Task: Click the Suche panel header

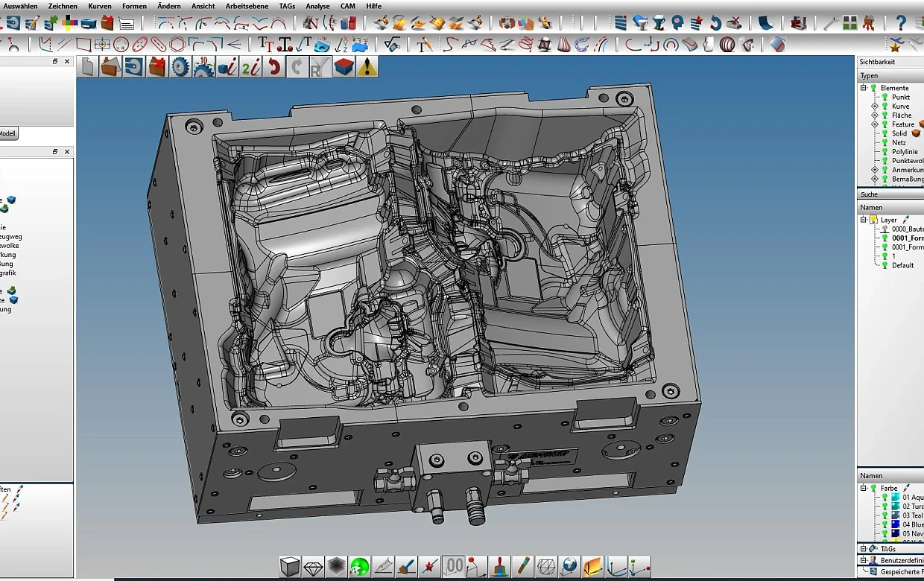Action: pos(869,194)
